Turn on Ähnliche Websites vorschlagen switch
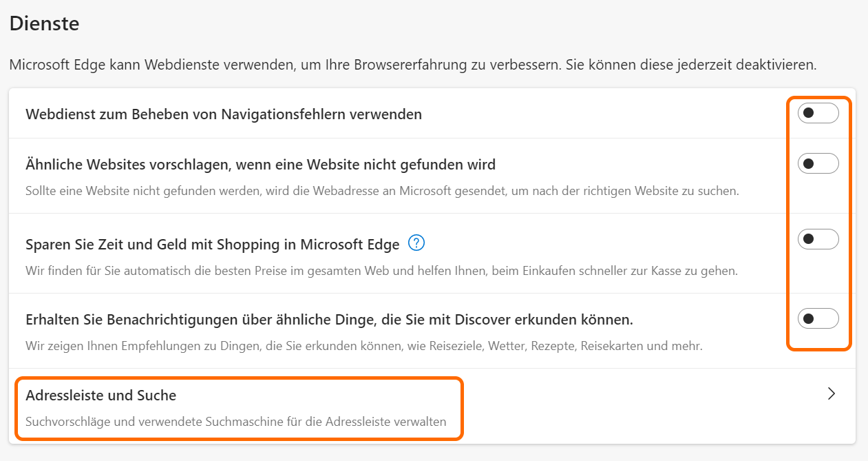The height and width of the screenshot is (461, 868). click(818, 163)
